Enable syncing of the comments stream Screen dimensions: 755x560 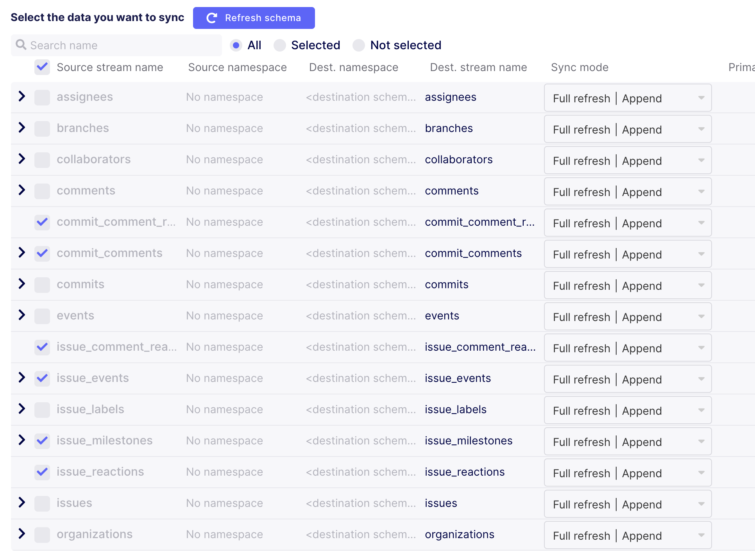(42, 191)
